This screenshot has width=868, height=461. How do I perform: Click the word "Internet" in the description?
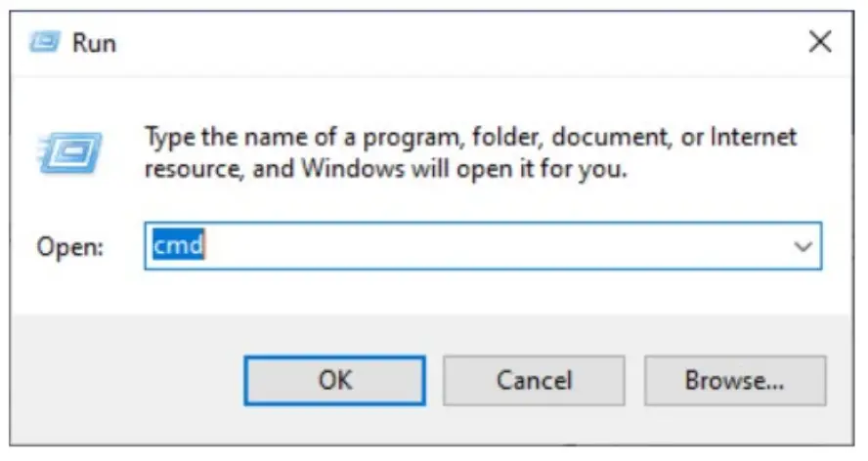pyautogui.click(x=753, y=137)
